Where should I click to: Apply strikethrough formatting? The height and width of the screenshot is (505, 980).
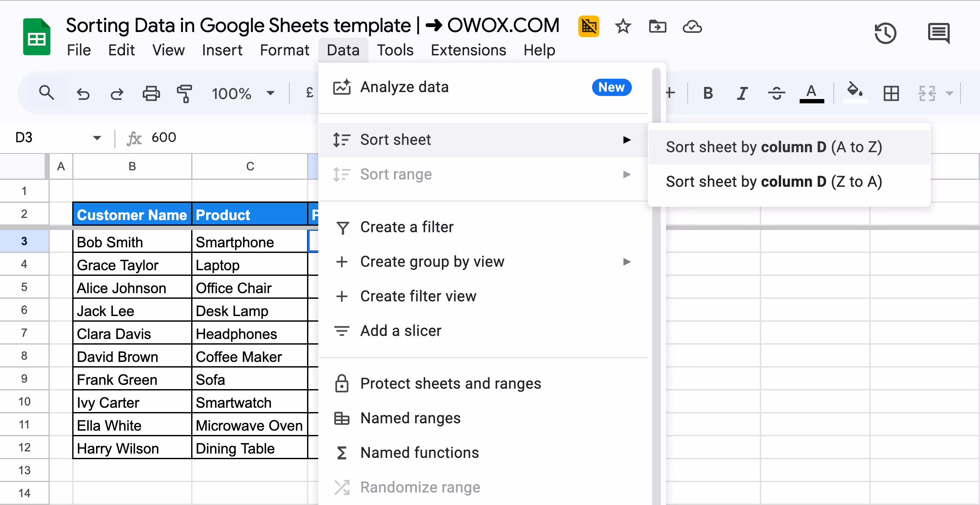tap(776, 93)
